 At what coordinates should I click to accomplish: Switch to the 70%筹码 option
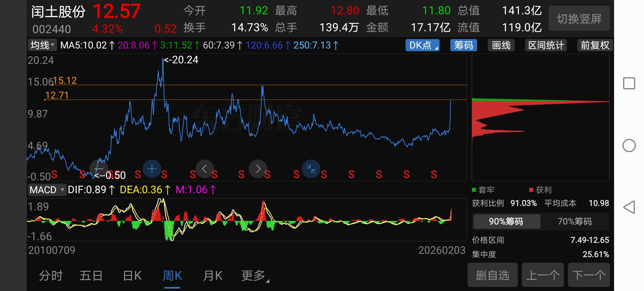pos(574,221)
